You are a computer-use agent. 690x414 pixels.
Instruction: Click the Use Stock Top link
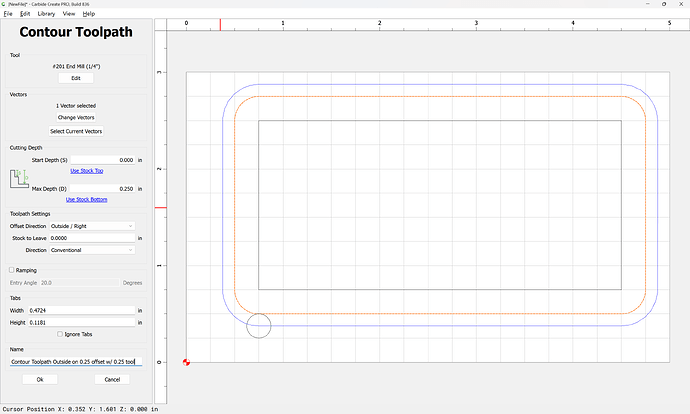[x=86, y=171]
